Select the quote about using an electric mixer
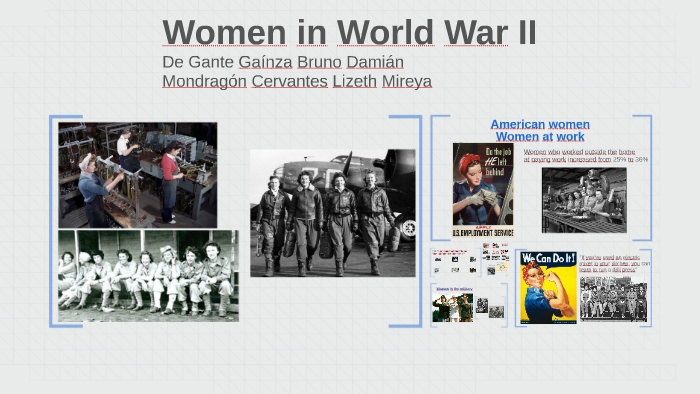700x394 pixels. pos(615,264)
